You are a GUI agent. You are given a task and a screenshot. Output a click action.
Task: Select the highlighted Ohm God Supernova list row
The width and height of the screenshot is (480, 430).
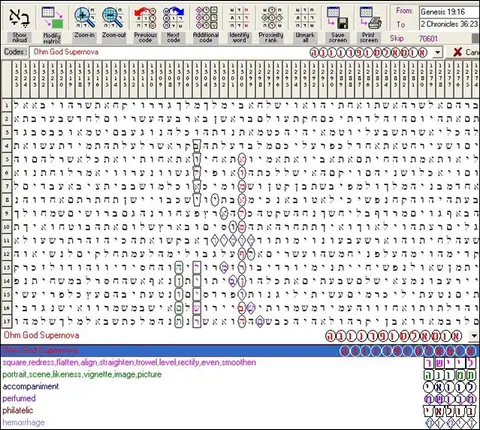(x=240, y=351)
